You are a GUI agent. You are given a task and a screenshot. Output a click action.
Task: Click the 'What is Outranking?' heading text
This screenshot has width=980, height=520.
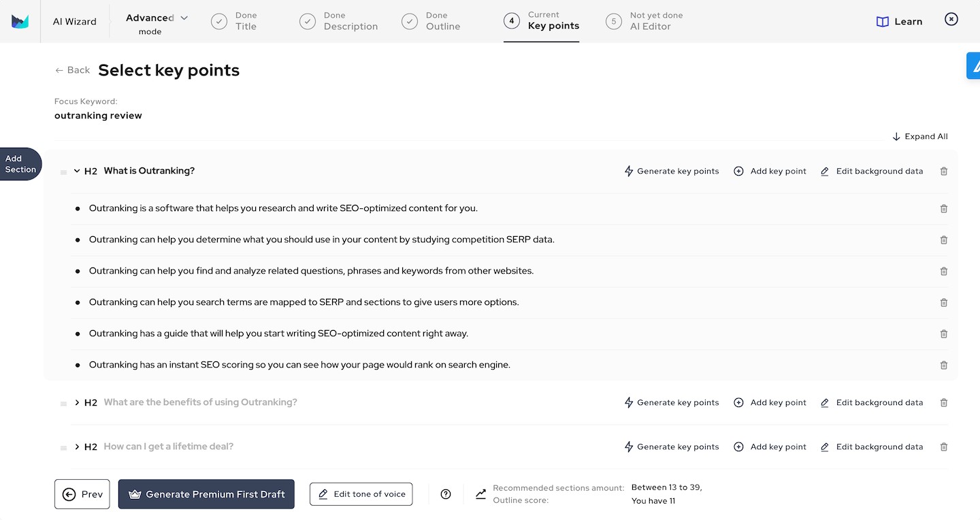[149, 171]
